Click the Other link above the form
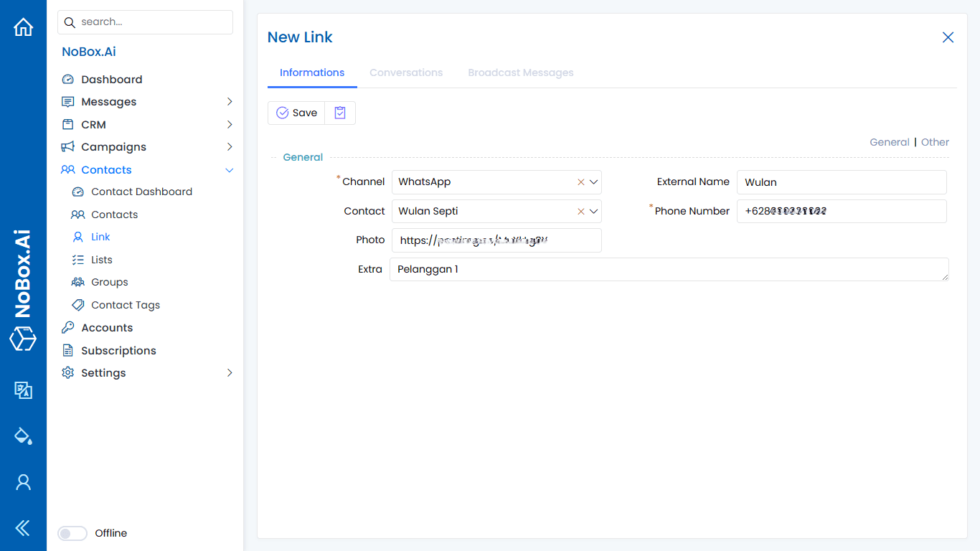 click(935, 142)
